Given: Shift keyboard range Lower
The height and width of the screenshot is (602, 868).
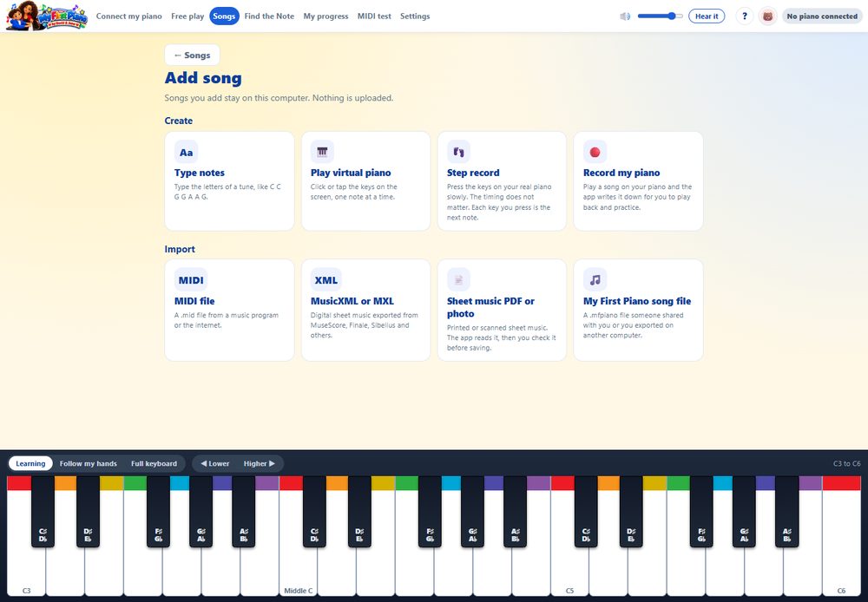Looking at the screenshot, I should click(x=214, y=464).
